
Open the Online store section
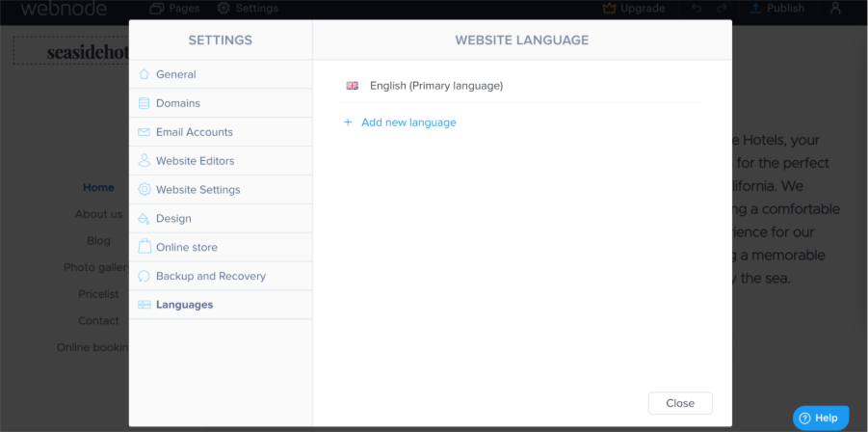(x=221, y=247)
